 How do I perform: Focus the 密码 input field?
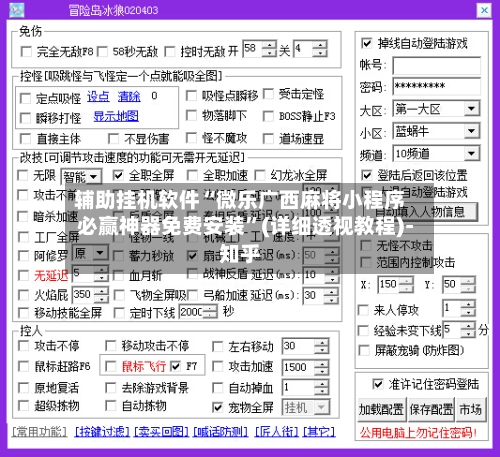pos(436,86)
